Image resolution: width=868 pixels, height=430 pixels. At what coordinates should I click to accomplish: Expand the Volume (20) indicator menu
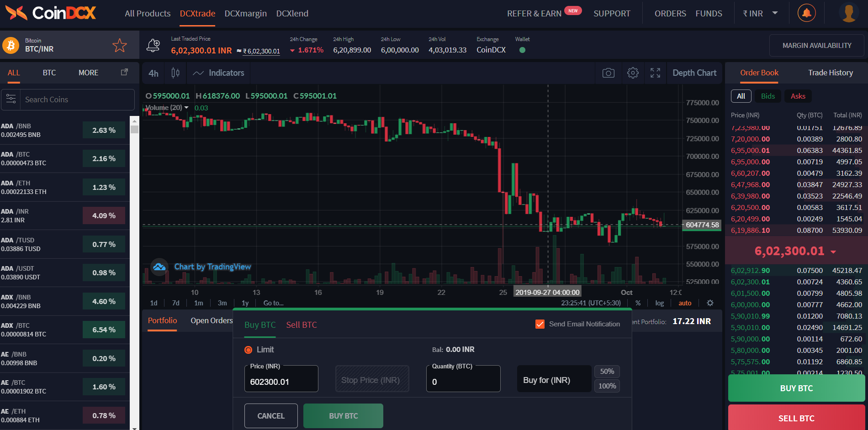[x=186, y=108]
